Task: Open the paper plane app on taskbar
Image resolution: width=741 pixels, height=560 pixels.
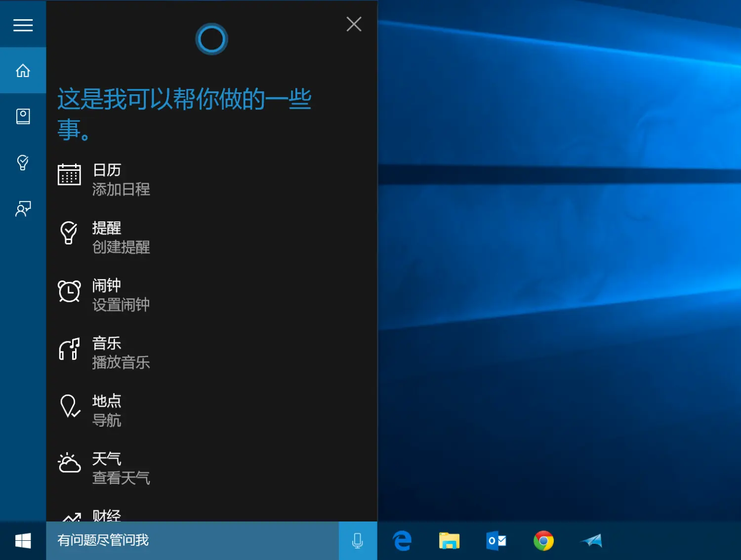Action: [x=591, y=541]
